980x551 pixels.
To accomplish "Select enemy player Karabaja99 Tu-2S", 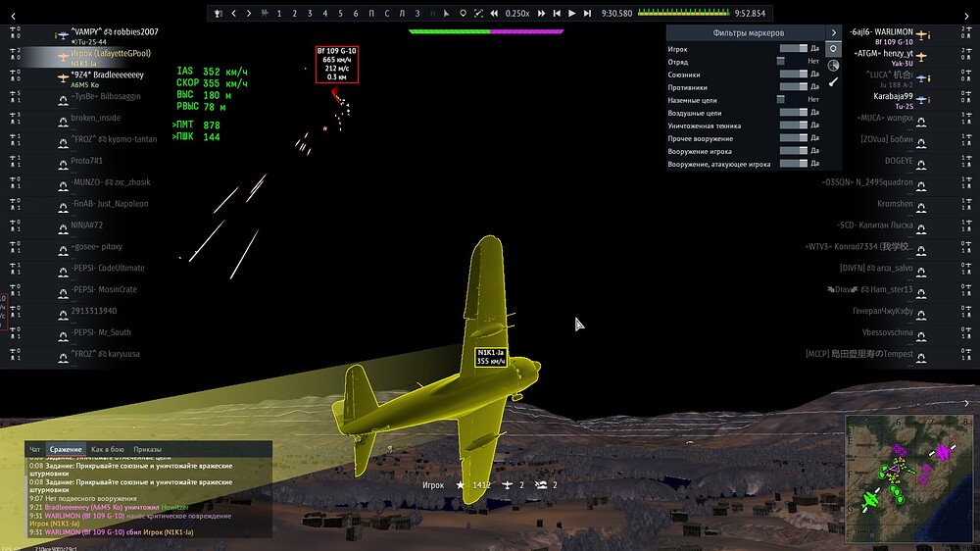I will coord(893,100).
